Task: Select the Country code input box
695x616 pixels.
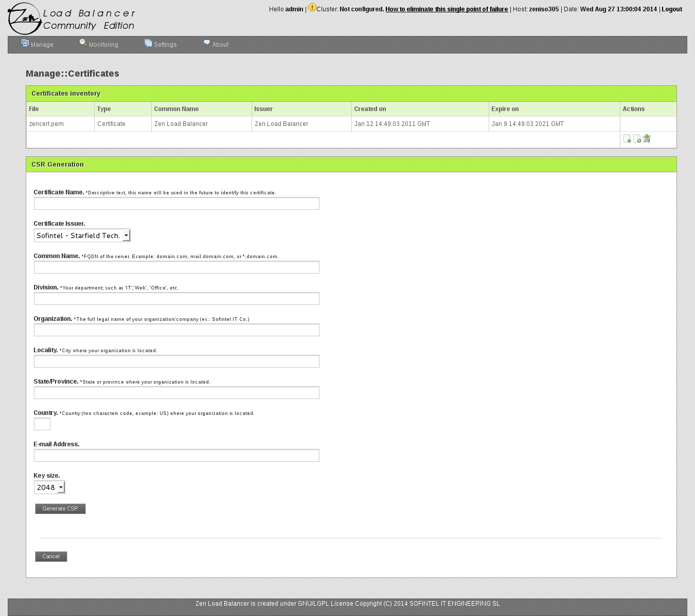Action: (x=42, y=424)
